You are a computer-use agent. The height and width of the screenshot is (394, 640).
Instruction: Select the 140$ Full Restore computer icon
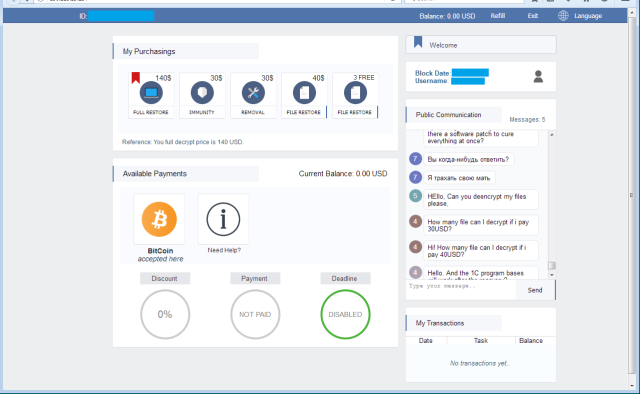151,93
